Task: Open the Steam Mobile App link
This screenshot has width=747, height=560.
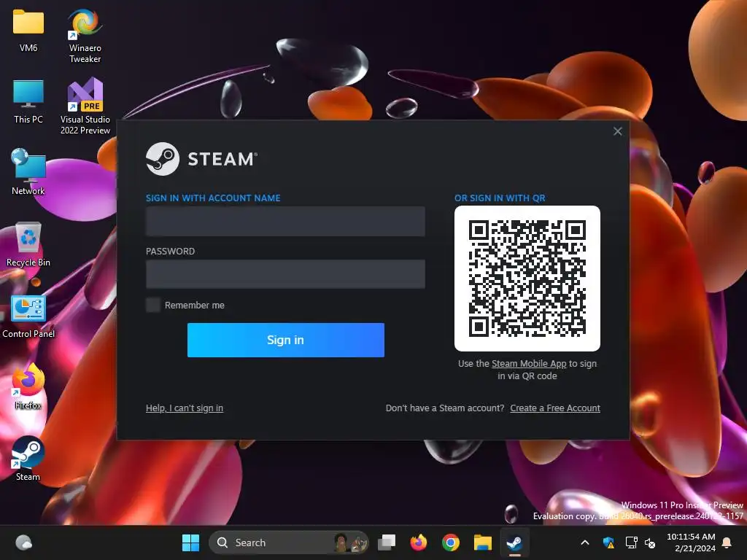Action: [x=529, y=364]
